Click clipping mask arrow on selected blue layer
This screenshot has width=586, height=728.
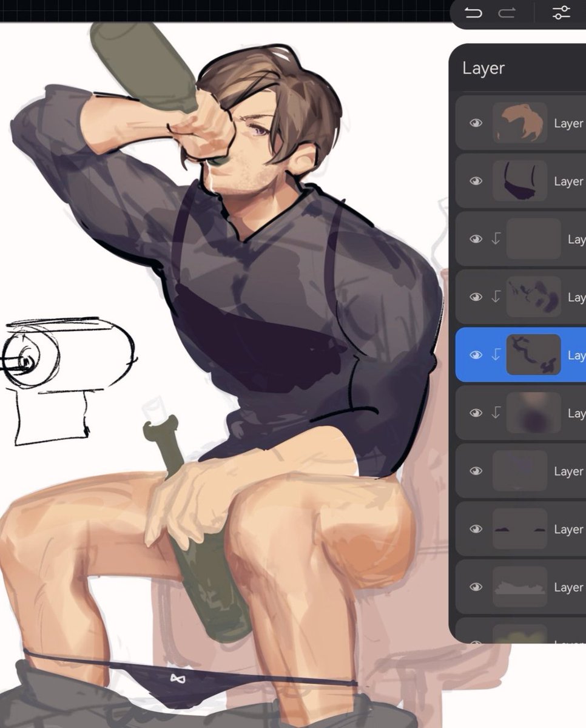496,355
